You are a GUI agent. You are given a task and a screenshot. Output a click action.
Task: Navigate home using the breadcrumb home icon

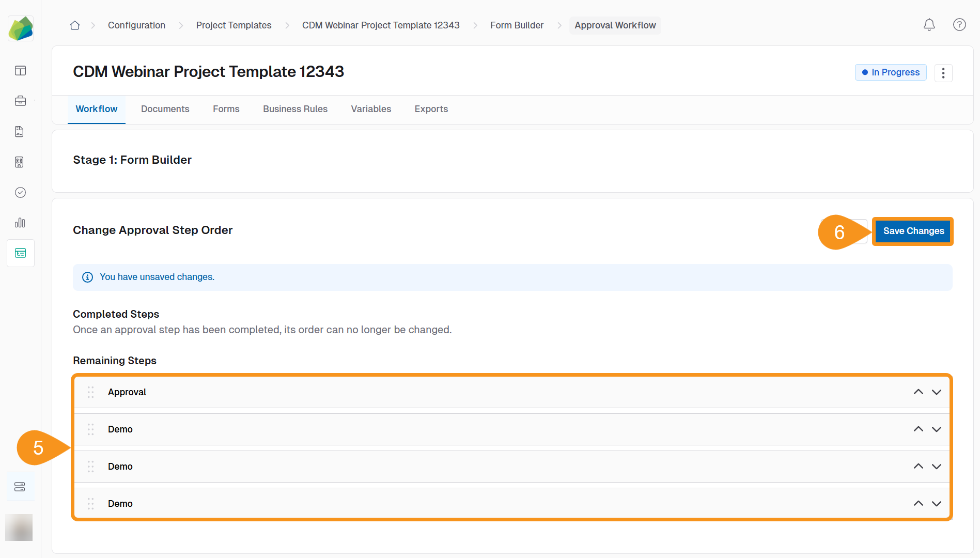click(x=74, y=25)
